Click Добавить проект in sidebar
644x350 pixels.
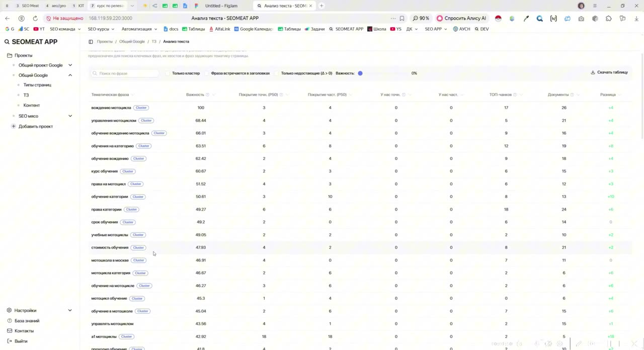pos(35,126)
